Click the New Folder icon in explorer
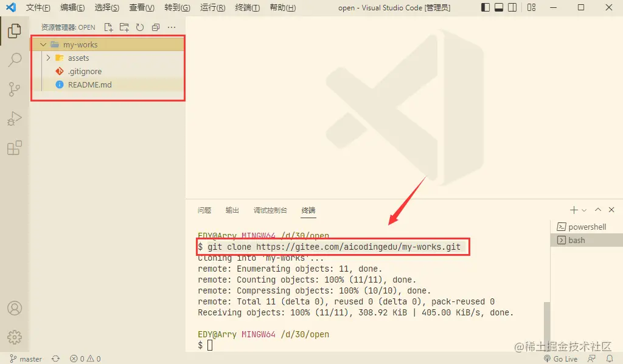Image resolution: width=623 pixels, height=364 pixels. click(x=124, y=27)
